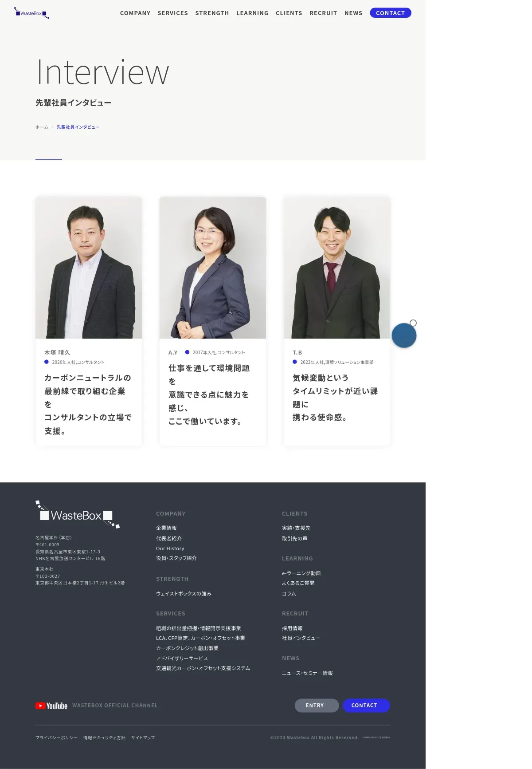Click footer heading RECRUIT
Image resolution: width=532 pixels, height=769 pixels.
tap(295, 614)
